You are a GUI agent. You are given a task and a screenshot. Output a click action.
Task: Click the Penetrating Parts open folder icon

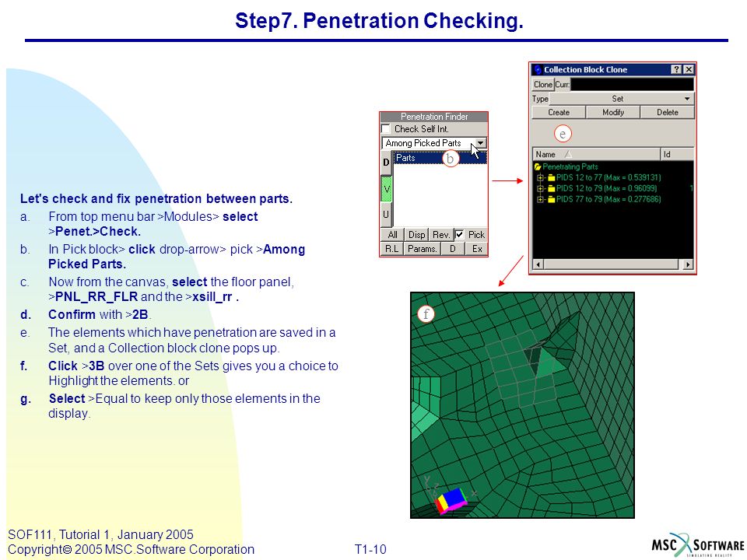(538, 166)
